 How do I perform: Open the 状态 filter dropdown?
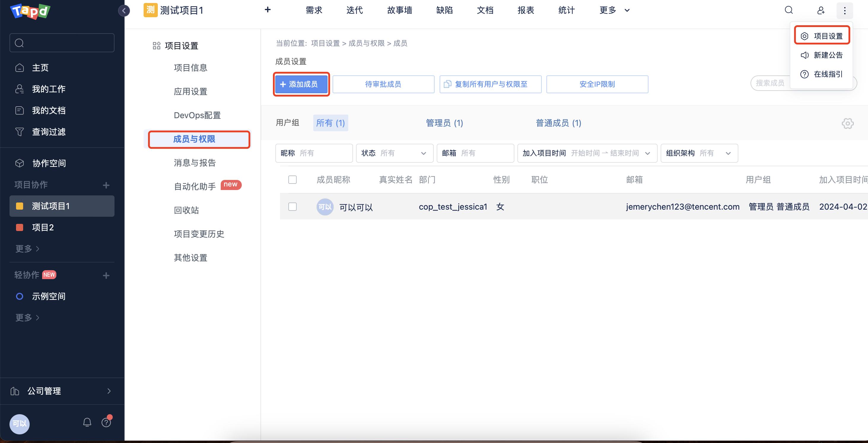pyautogui.click(x=395, y=154)
